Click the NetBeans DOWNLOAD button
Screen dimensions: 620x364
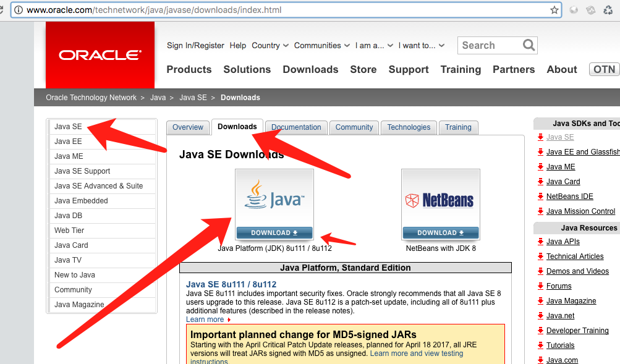pos(441,233)
